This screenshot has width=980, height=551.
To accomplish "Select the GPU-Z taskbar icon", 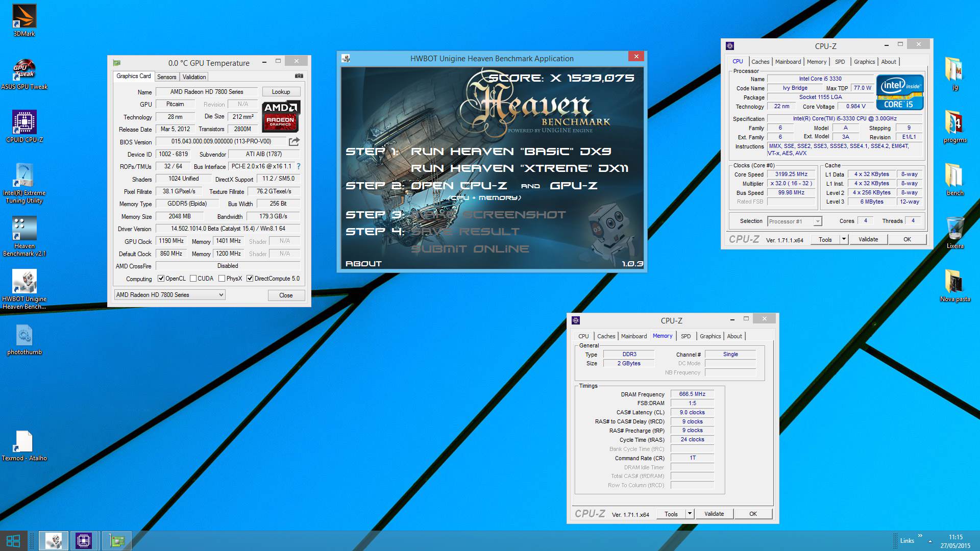I will pos(116,541).
